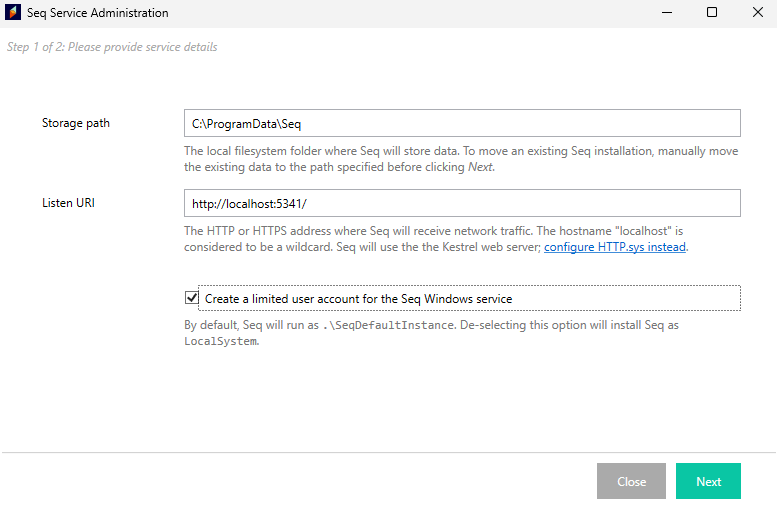This screenshot has height=506, width=777.
Task: Focus the Listen URI text field
Action: [x=462, y=203]
